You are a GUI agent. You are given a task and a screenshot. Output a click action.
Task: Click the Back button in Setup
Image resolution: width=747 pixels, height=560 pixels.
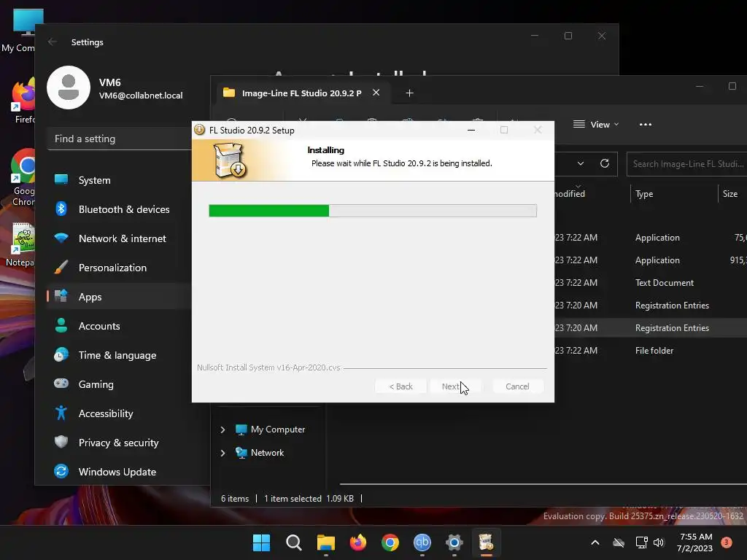click(400, 386)
